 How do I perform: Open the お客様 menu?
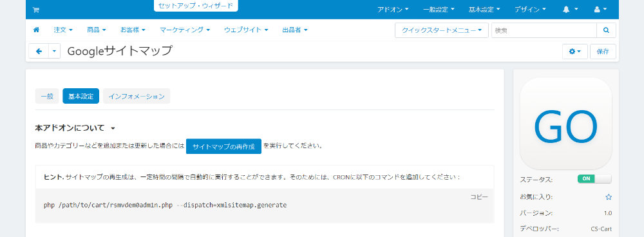click(133, 30)
